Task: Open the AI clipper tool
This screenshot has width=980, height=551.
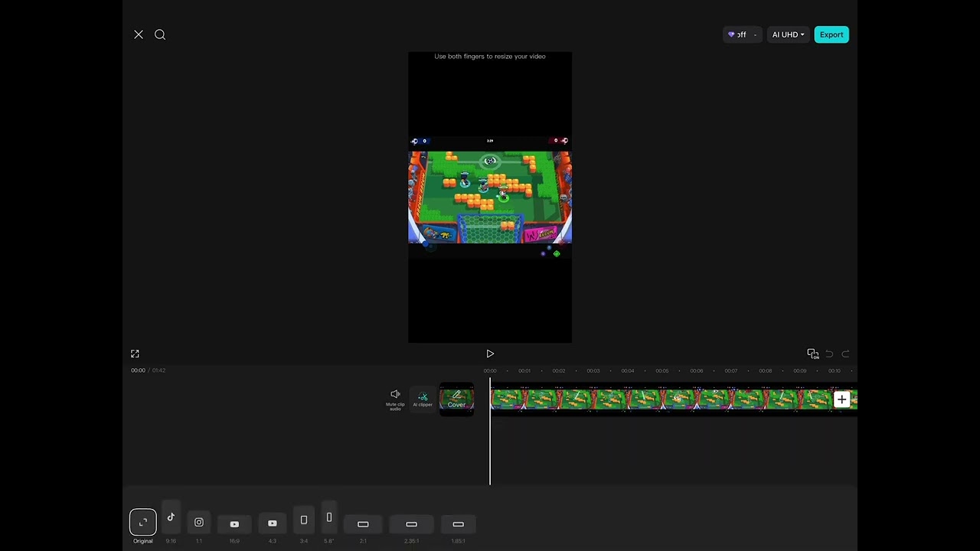Action: 423,399
